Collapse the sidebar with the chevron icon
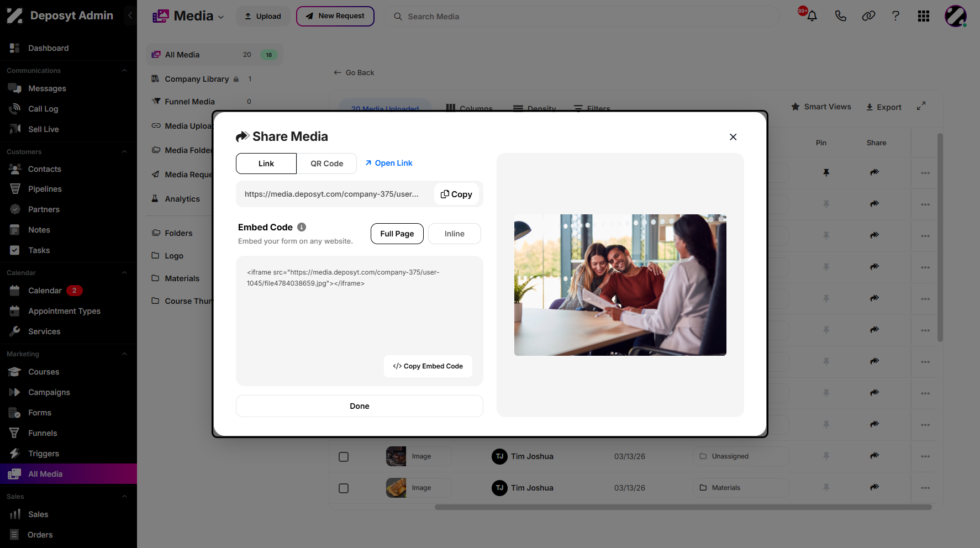The width and height of the screenshot is (980, 548). [x=130, y=15]
